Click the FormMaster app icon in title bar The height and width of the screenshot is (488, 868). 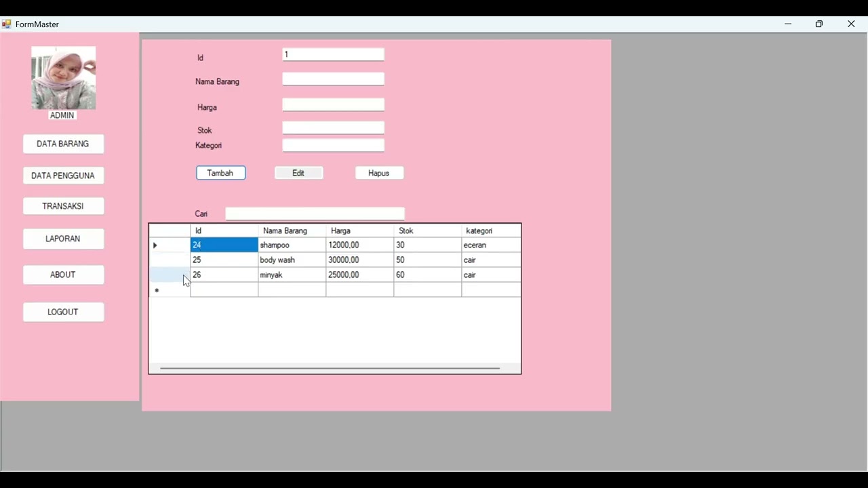(7, 24)
